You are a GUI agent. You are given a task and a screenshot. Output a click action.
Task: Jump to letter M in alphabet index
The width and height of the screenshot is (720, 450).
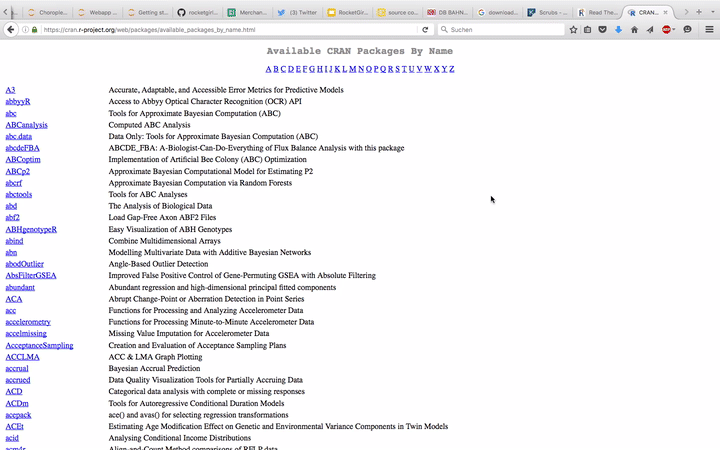(x=352, y=69)
